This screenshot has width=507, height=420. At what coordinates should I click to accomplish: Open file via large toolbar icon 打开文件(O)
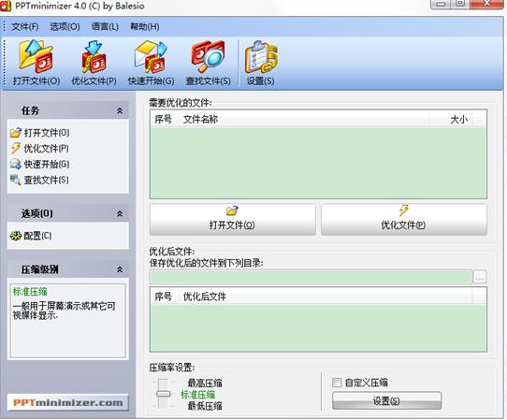36,63
